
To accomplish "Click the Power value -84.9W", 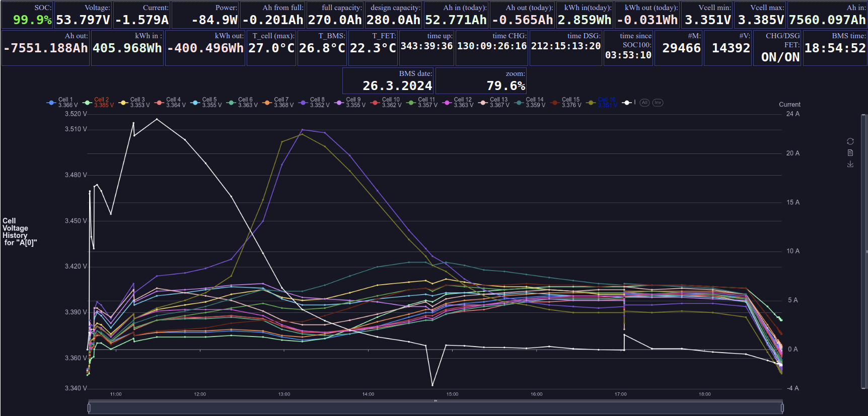I will [x=214, y=20].
